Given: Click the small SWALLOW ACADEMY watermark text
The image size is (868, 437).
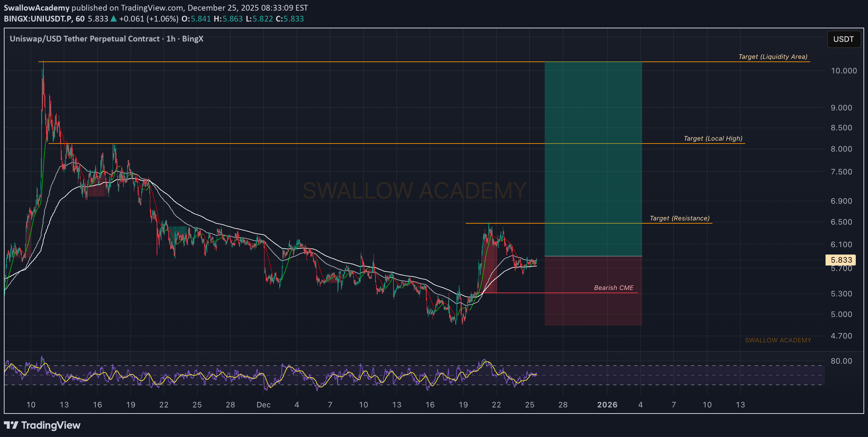Looking at the screenshot, I should coord(778,340).
